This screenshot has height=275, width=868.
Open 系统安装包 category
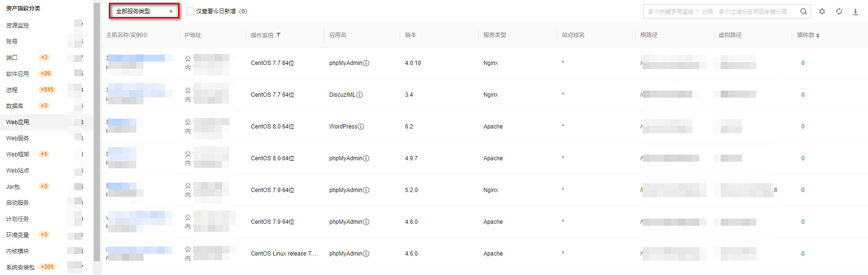20,267
